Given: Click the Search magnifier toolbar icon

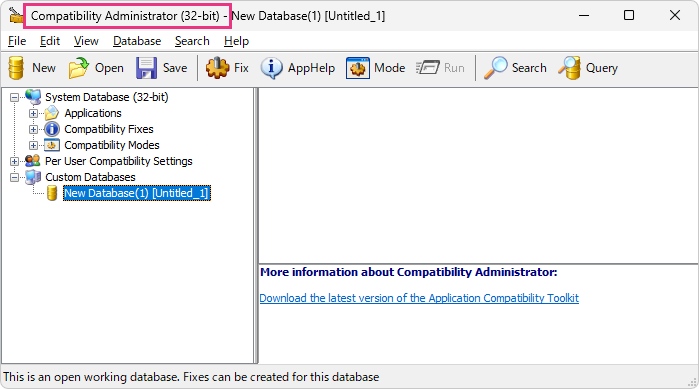Looking at the screenshot, I should click(496, 68).
